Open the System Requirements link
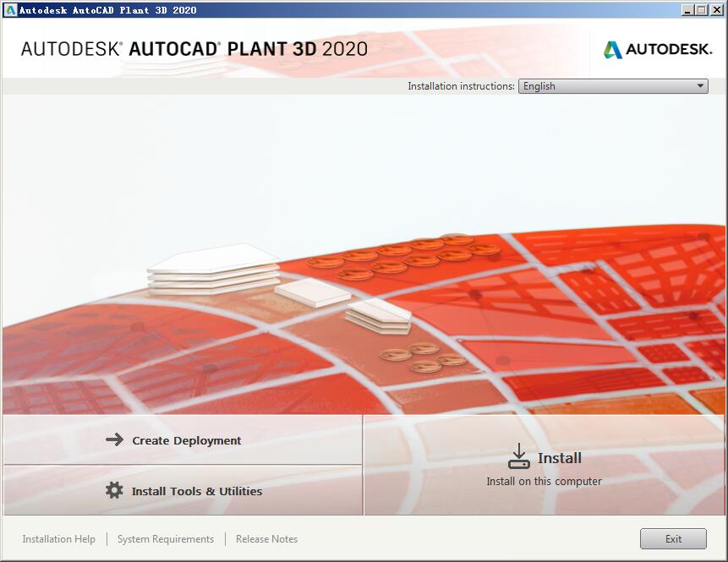 [166, 539]
